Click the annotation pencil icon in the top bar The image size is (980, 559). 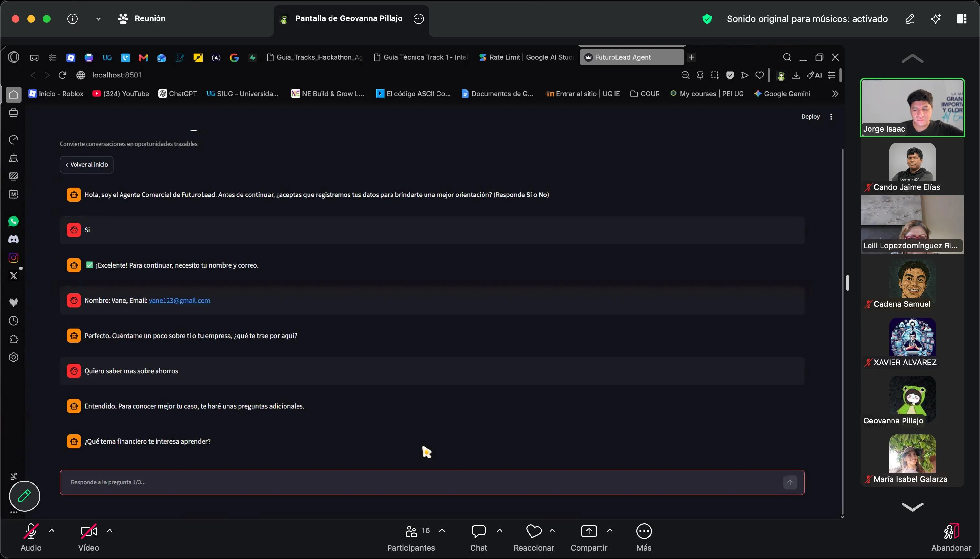(x=910, y=19)
